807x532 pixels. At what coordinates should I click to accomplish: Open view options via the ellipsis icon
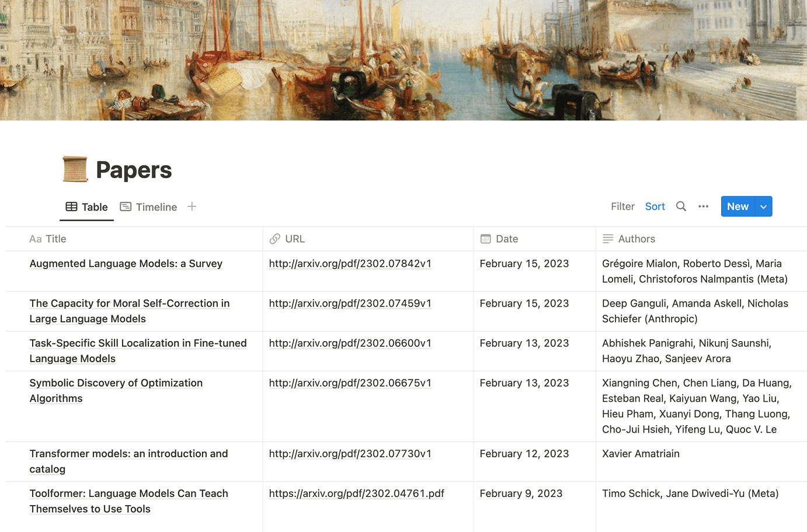[703, 206]
